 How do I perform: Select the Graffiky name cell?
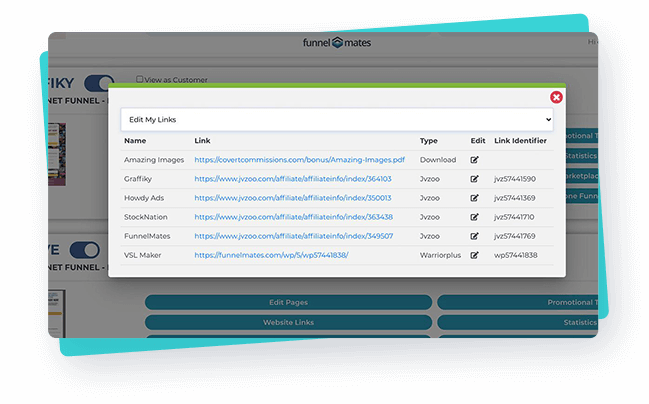click(138, 179)
